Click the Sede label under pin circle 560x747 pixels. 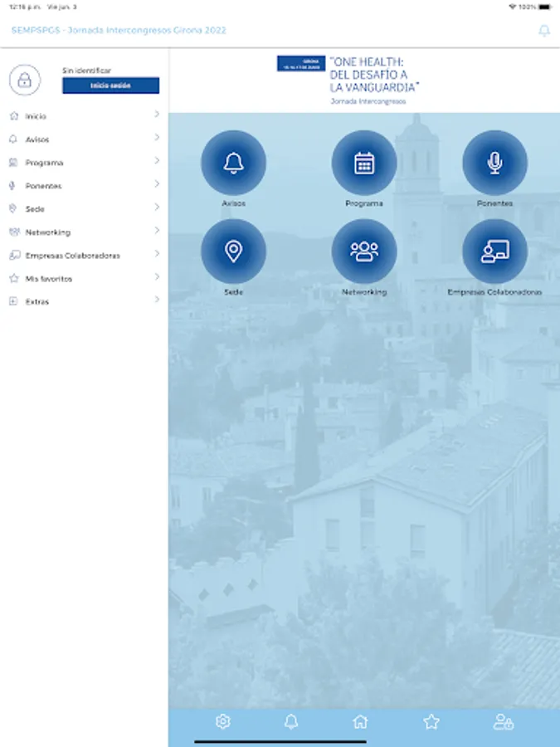233,291
